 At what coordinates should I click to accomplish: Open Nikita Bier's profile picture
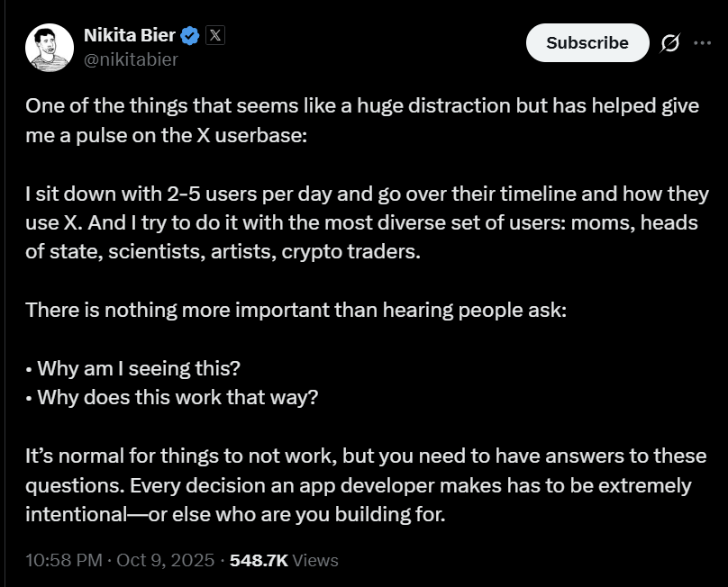click(48, 48)
